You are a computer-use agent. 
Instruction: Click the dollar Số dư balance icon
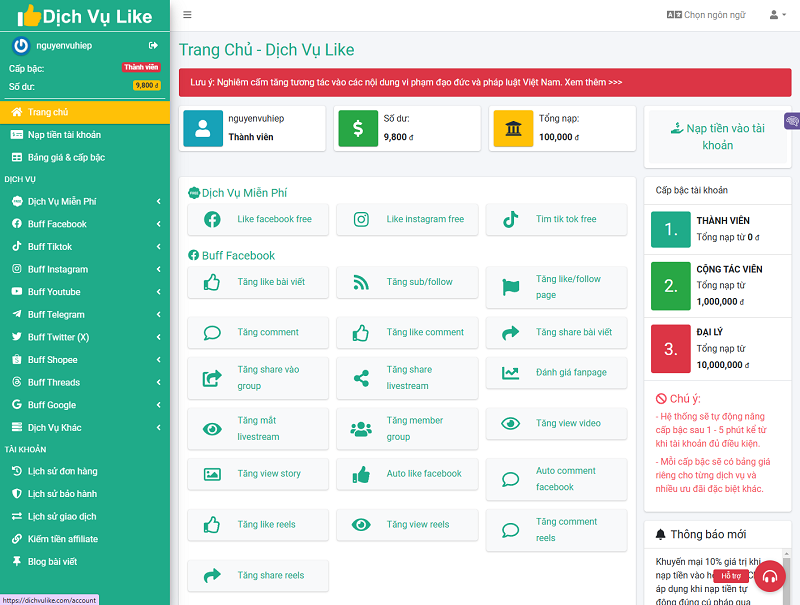coord(358,129)
